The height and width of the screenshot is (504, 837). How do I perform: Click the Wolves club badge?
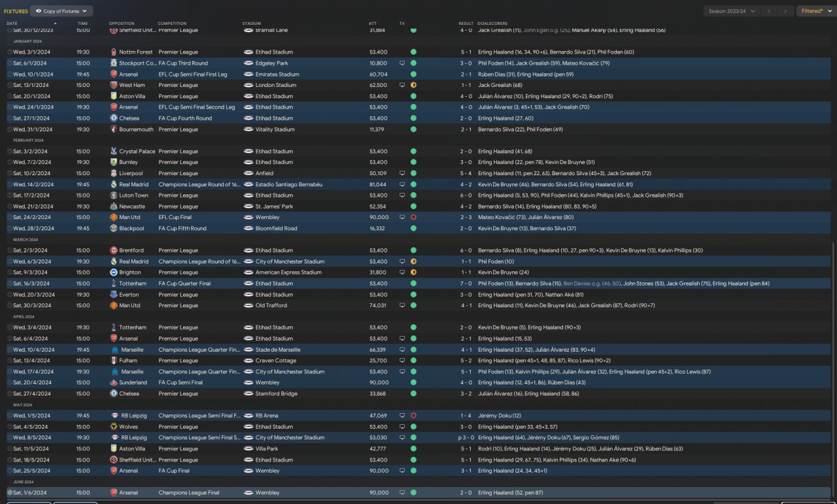point(114,427)
